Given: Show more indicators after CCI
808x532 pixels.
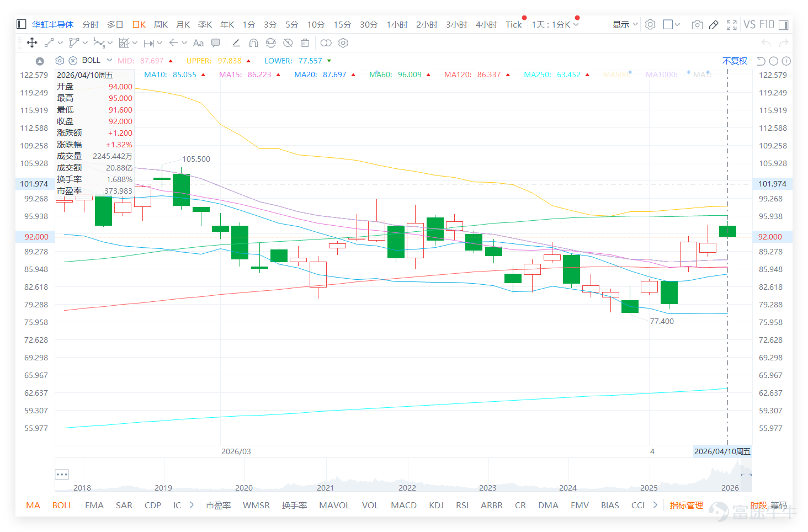Looking at the screenshot, I should 655,505.
